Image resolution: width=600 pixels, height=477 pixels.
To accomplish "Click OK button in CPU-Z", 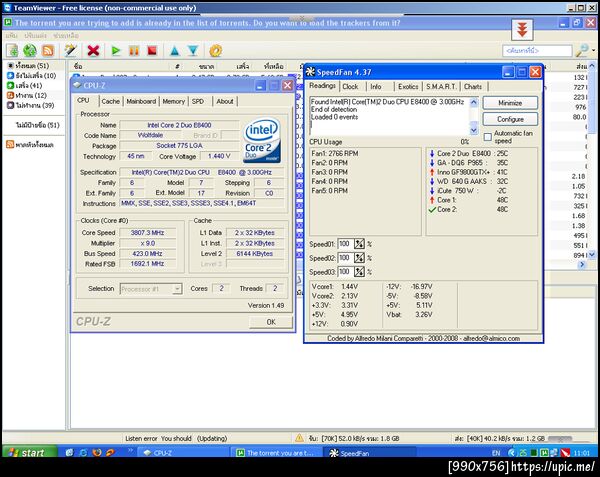I will [x=271, y=322].
